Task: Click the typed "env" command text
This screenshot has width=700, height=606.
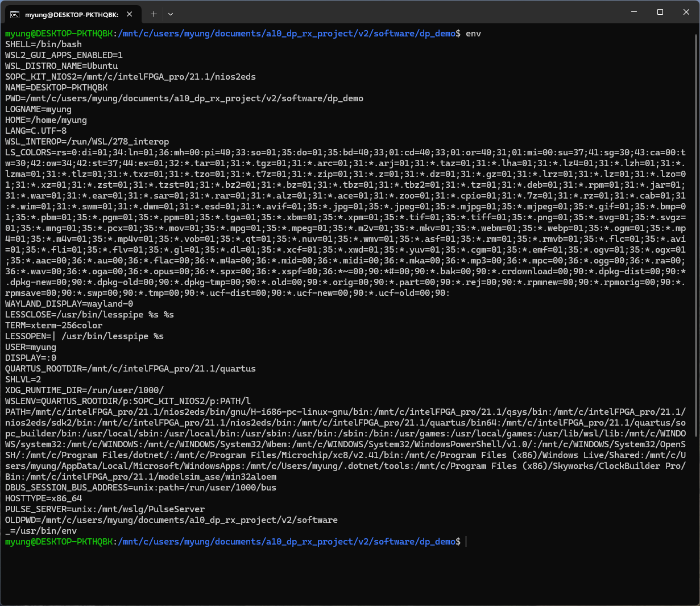Action: click(x=473, y=34)
